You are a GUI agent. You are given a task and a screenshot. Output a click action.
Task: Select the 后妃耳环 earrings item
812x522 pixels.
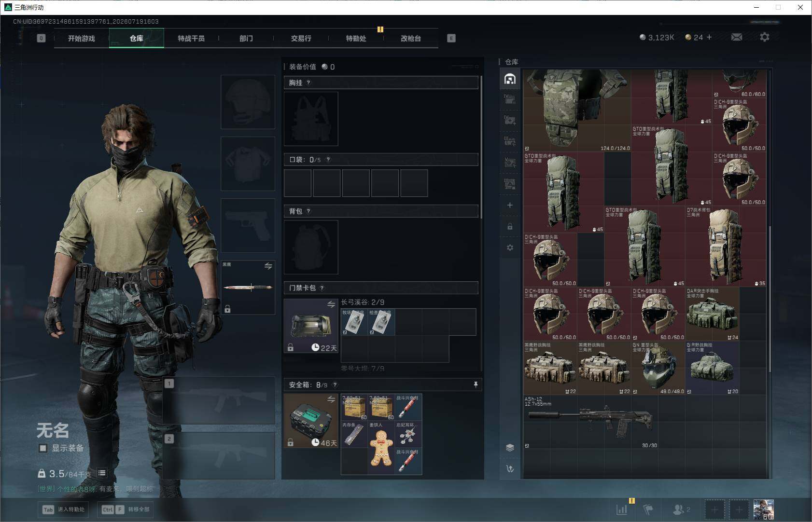point(408,434)
